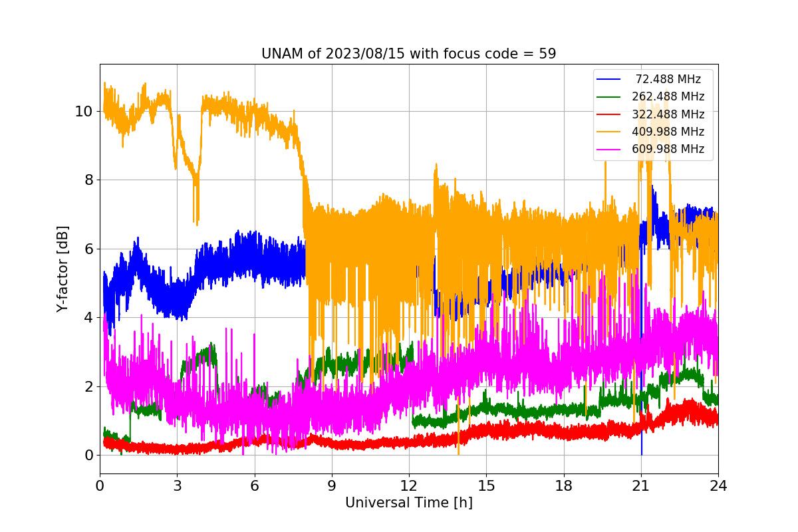Click the orange legend line swatch
This screenshot has height=532, width=798.
point(608,132)
